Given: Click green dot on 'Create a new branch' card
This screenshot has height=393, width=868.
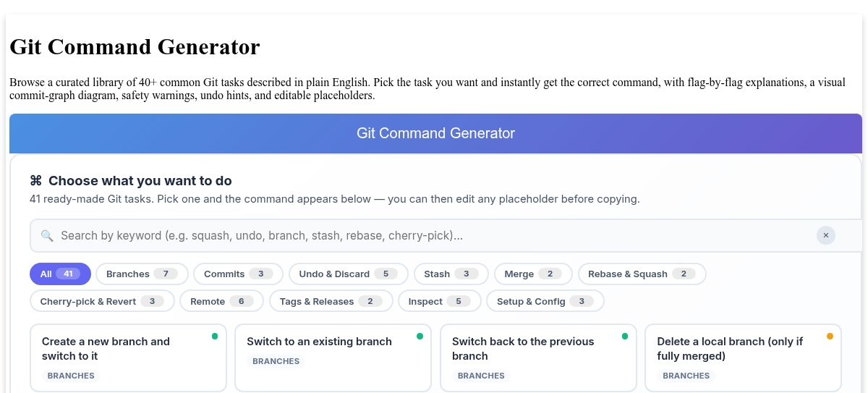Looking at the screenshot, I should click(215, 336).
